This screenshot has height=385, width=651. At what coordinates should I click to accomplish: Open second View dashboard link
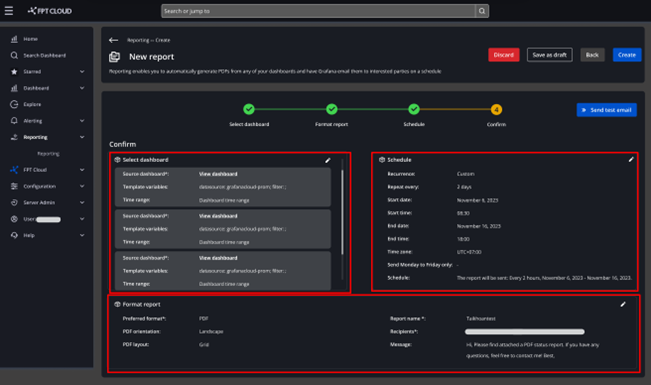[x=218, y=216]
